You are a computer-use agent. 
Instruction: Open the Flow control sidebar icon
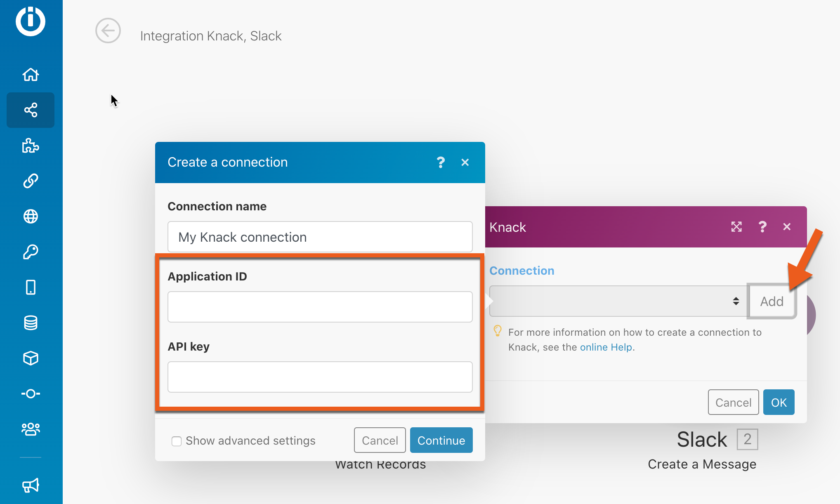(31, 393)
